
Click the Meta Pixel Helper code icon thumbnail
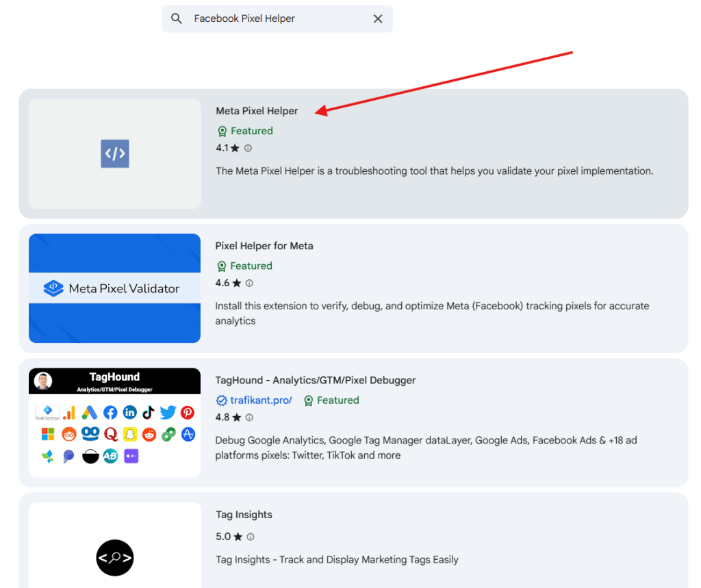pos(115,153)
